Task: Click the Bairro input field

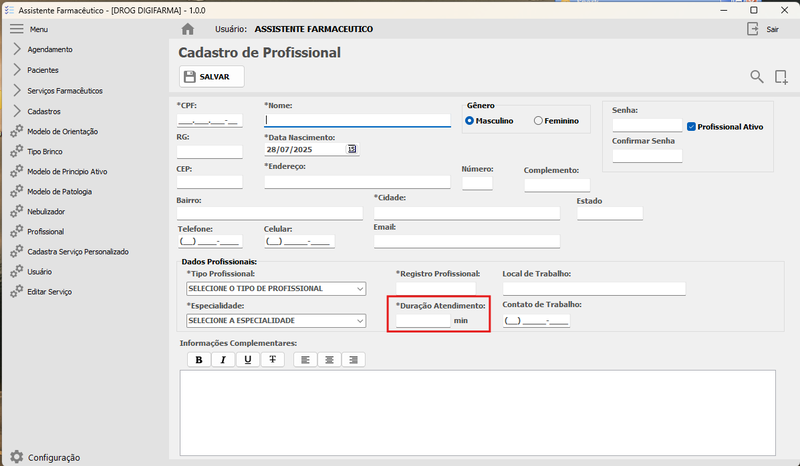Action: (270, 213)
